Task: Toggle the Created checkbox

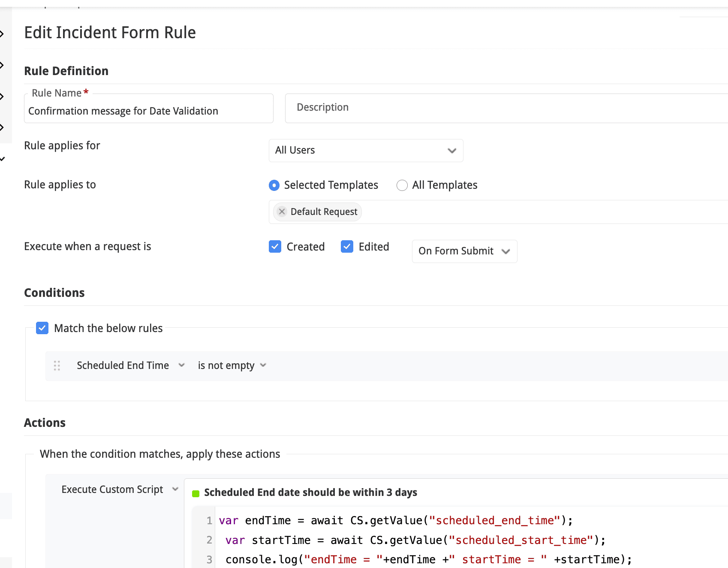Action: click(275, 247)
